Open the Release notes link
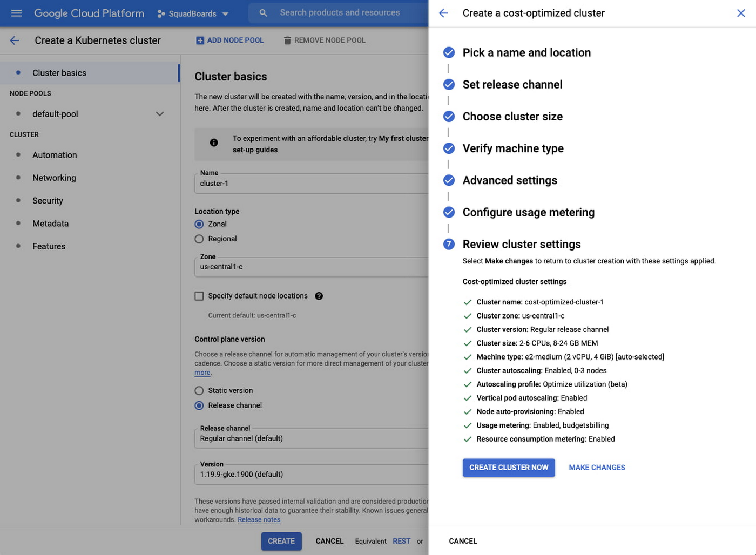 coord(259,520)
